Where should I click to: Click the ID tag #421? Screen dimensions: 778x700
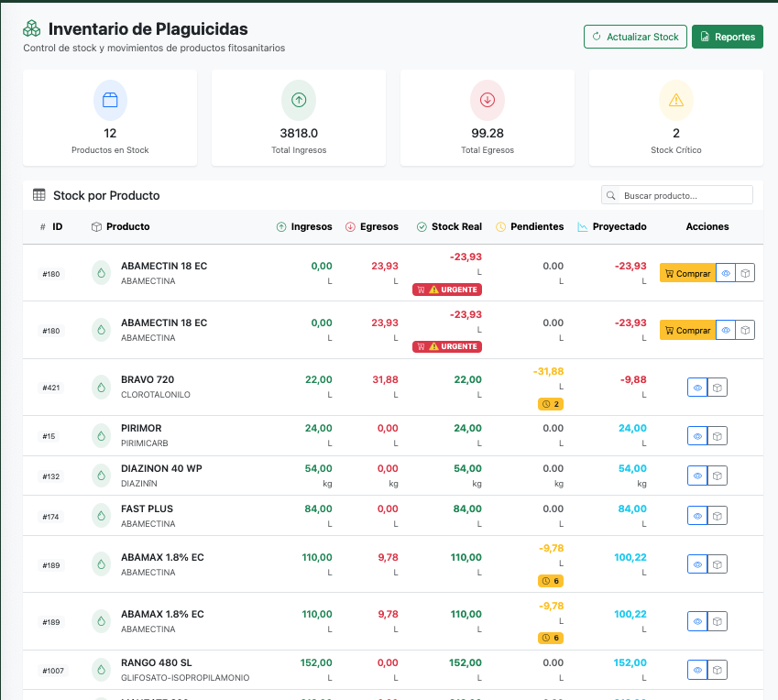(x=51, y=388)
